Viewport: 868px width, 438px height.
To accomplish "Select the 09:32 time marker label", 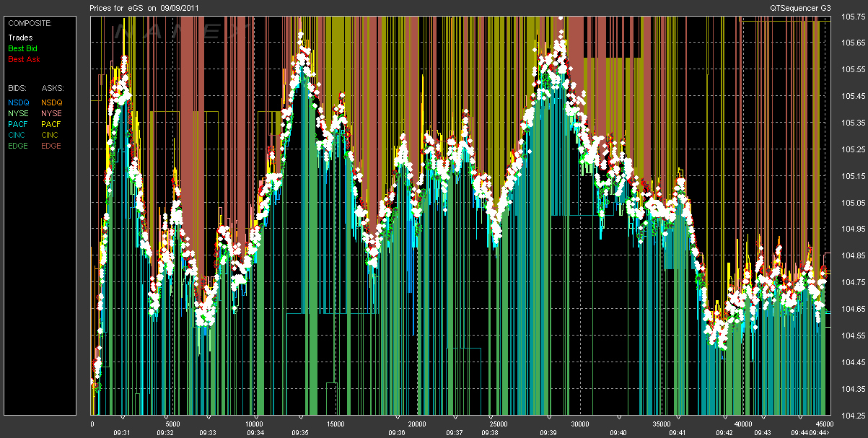I will tap(165, 432).
